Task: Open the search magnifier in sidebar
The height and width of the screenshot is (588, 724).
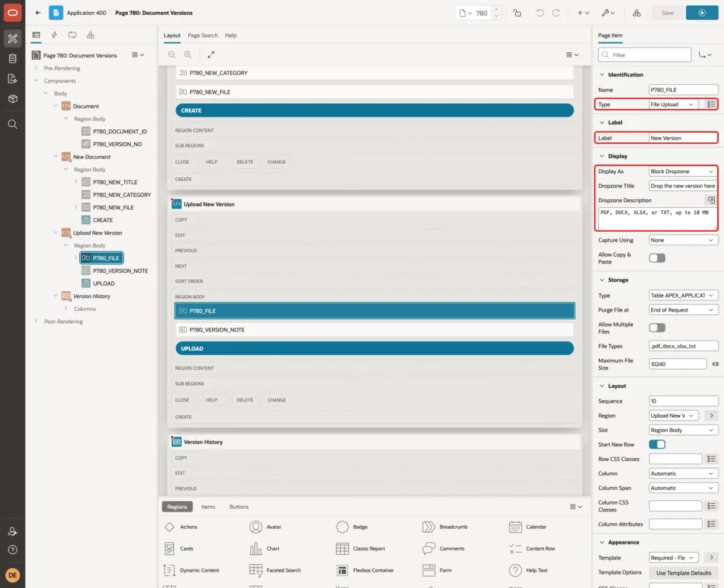Action: 13,124
